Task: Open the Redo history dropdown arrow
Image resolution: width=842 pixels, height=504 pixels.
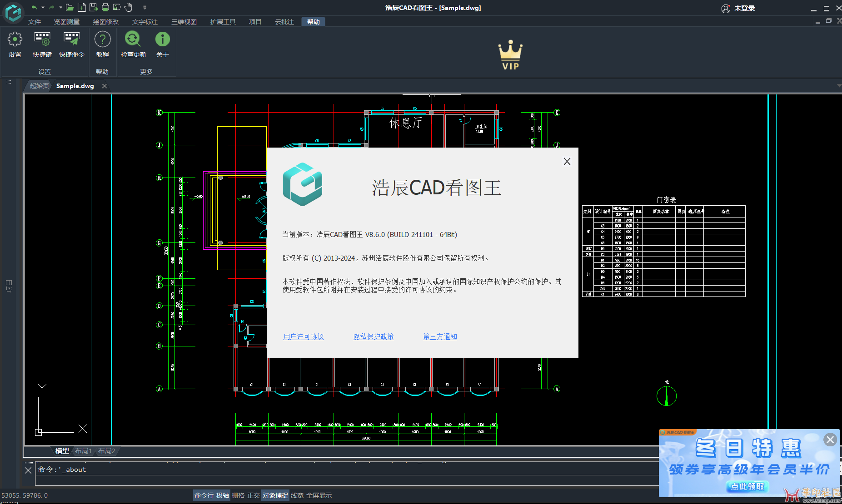Action: (x=60, y=7)
